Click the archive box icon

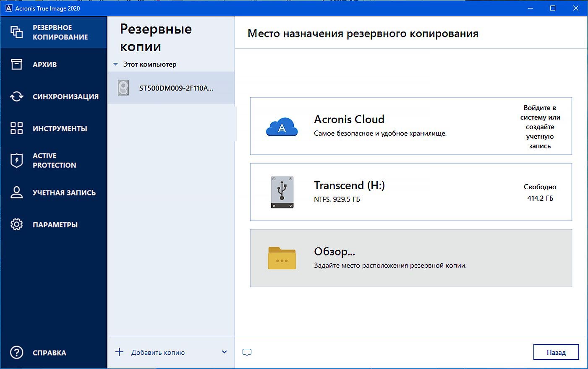[x=16, y=64]
